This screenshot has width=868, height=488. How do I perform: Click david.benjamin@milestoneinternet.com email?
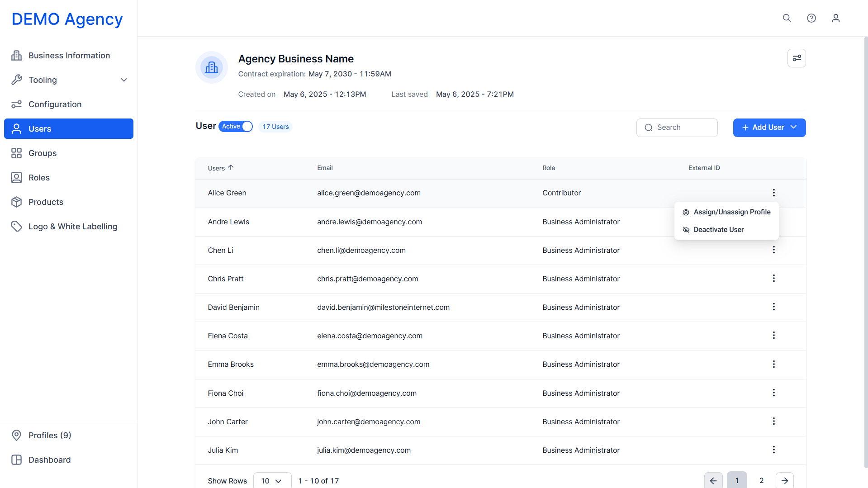[383, 308]
